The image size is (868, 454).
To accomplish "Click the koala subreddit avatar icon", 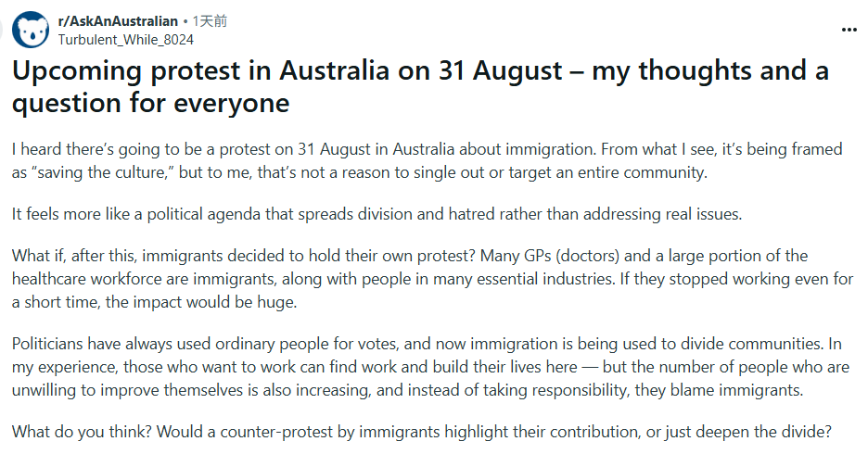I will [x=32, y=30].
